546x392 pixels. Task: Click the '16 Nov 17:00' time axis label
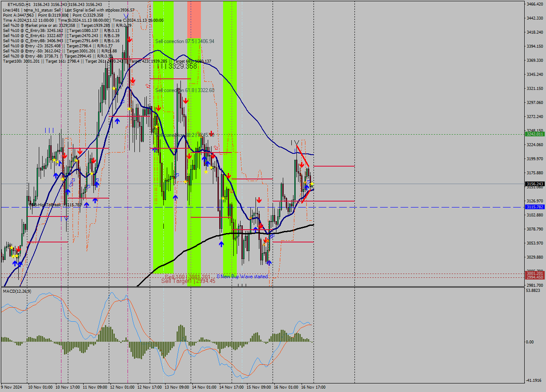click(314, 387)
